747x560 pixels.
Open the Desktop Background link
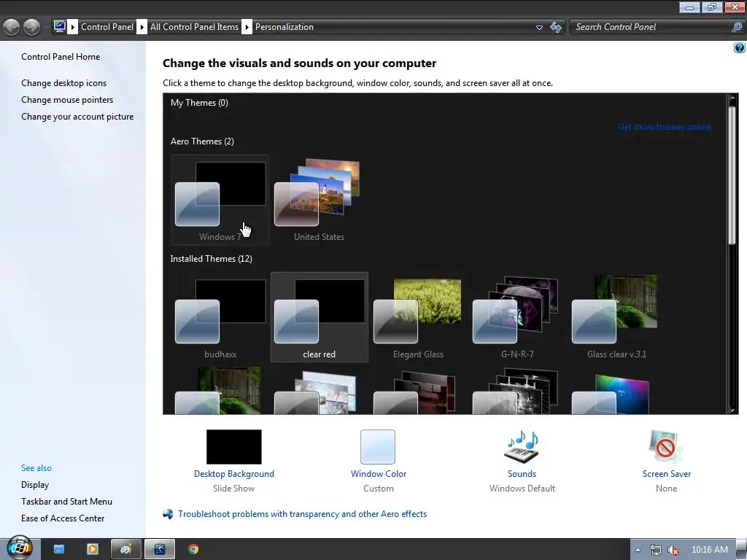tap(234, 474)
